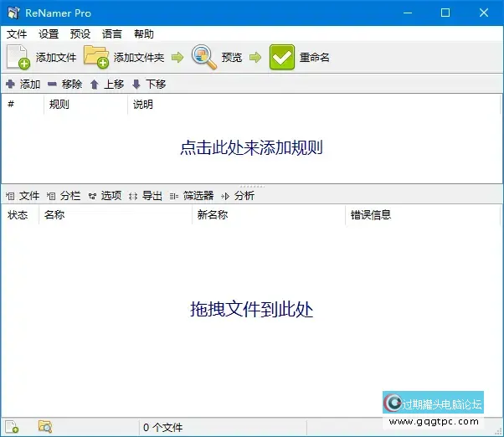Click the folder search icon in the status bar
The width and height of the screenshot is (504, 437).
click(x=45, y=427)
